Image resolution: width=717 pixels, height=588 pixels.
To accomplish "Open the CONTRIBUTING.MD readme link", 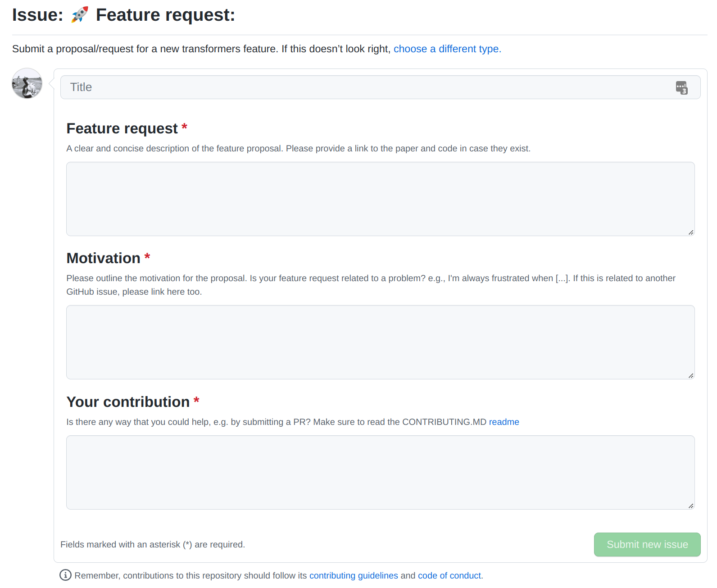I will (x=504, y=422).
